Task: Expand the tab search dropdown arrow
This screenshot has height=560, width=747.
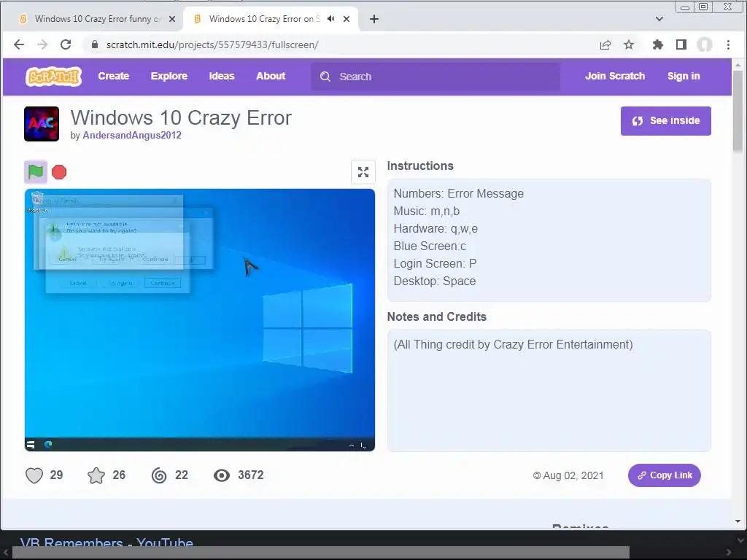Action: pyautogui.click(x=659, y=19)
